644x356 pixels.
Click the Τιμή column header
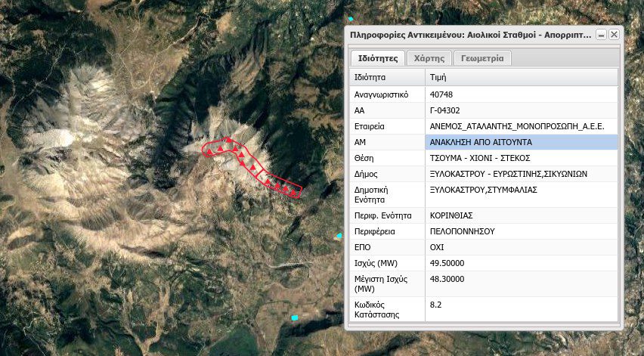pyautogui.click(x=521, y=77)
